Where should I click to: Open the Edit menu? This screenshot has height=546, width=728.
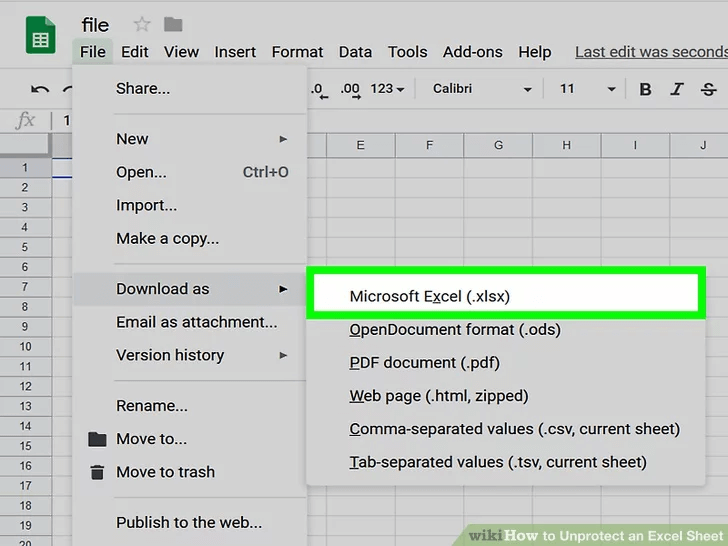[x=135, y=52]
